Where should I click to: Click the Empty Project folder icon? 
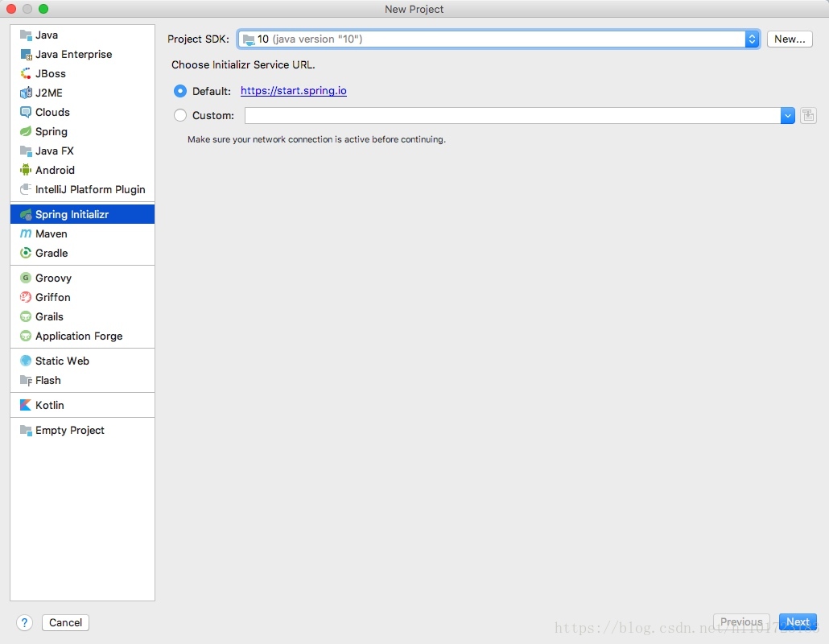[x=26, y=430]
